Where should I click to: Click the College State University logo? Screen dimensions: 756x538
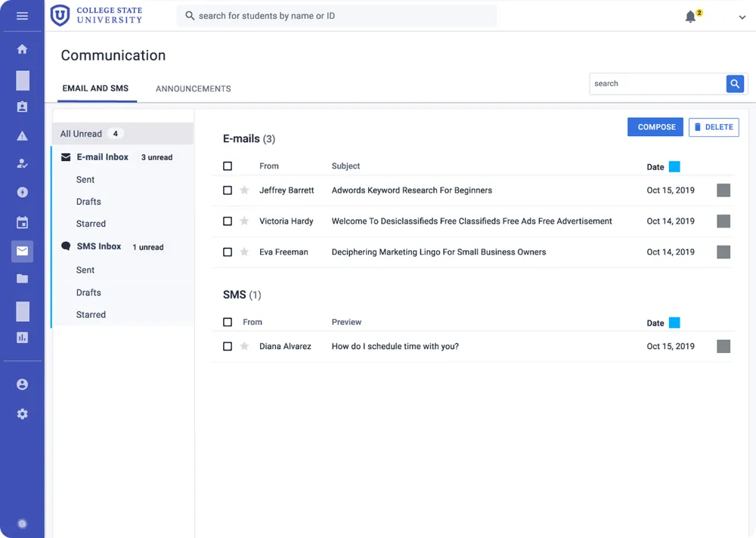(97, 15)
